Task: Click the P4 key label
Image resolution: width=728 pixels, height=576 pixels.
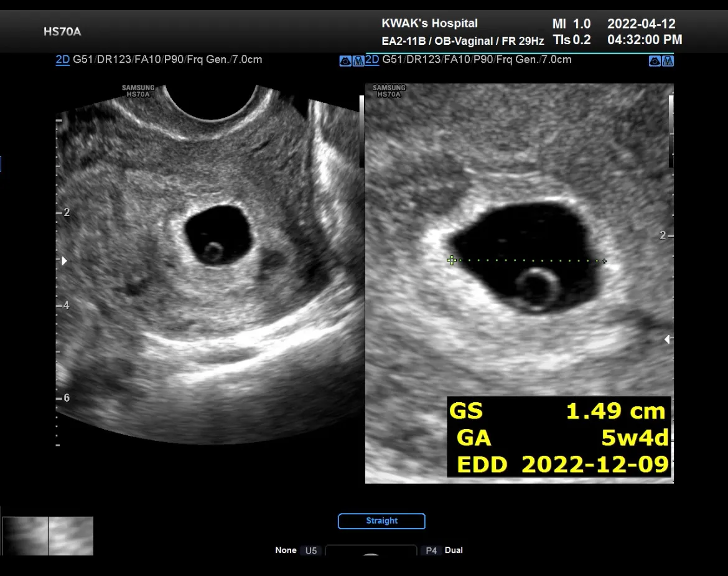Action: pyautogui.click(x=431, y=550)
